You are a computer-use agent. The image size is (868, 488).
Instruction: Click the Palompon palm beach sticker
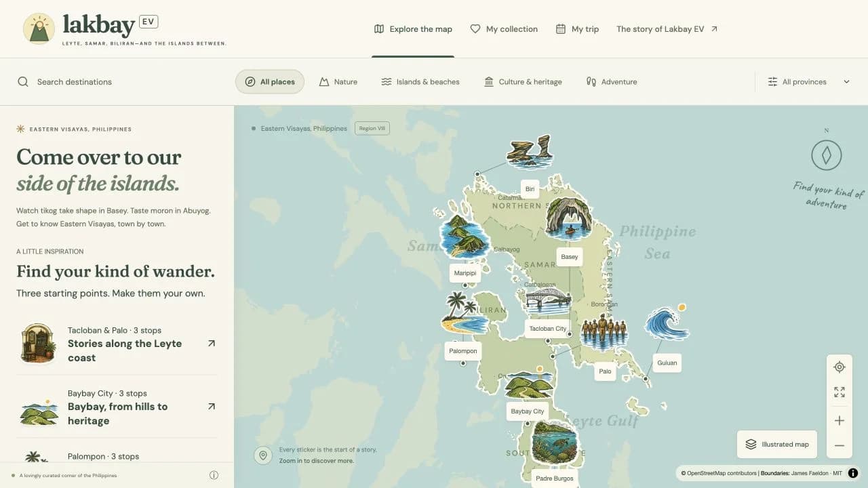(465, 313)
